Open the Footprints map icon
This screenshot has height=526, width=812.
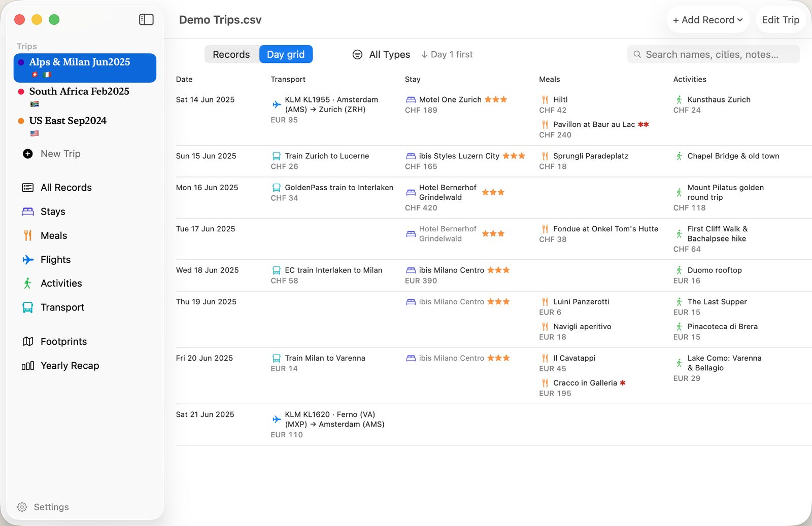tap(28, 342)
